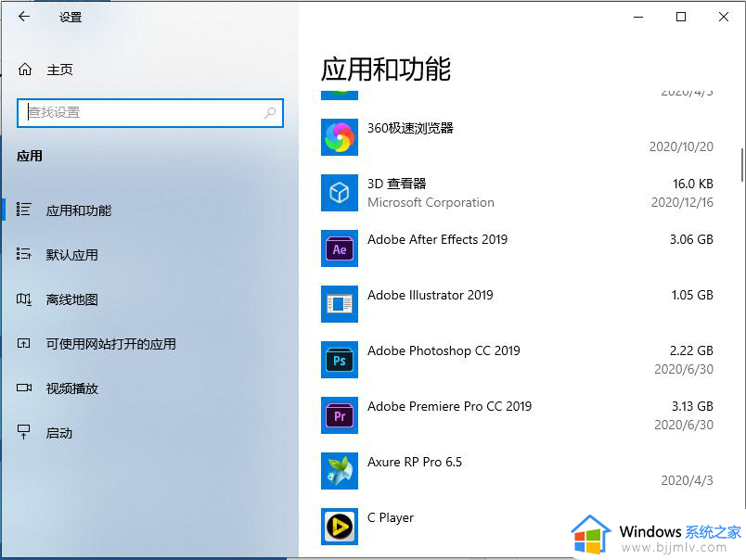Click the search magnifier icon
The width and height of the screenshot is (746, 560).
(x=270, y=113)
